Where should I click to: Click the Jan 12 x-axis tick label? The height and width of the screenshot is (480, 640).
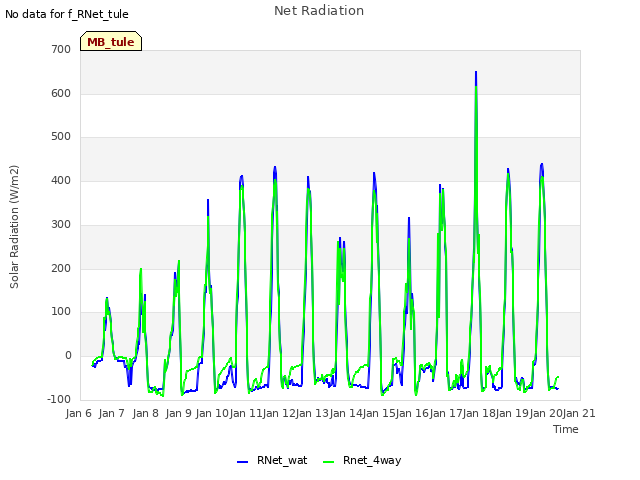pyautogui.click(x=279, y=413)
